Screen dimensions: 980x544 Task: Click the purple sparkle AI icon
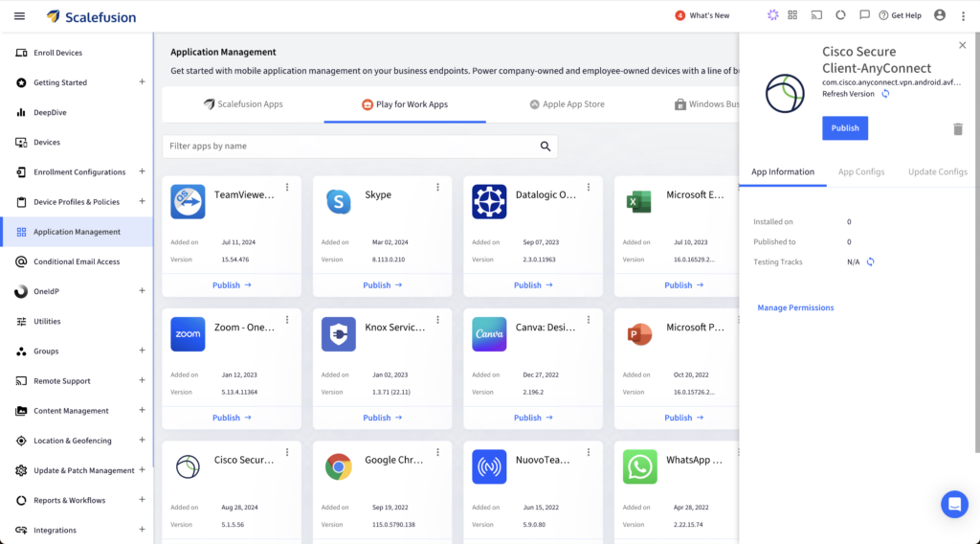[x=772, y=15]
